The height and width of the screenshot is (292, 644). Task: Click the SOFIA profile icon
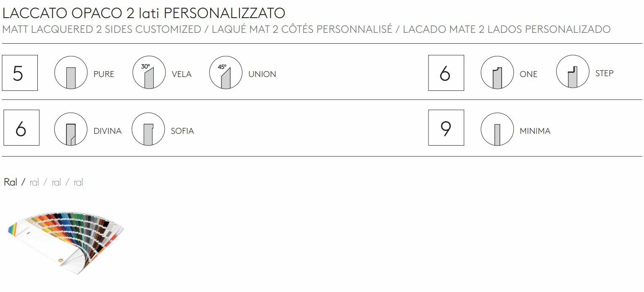tap(148, 129)
